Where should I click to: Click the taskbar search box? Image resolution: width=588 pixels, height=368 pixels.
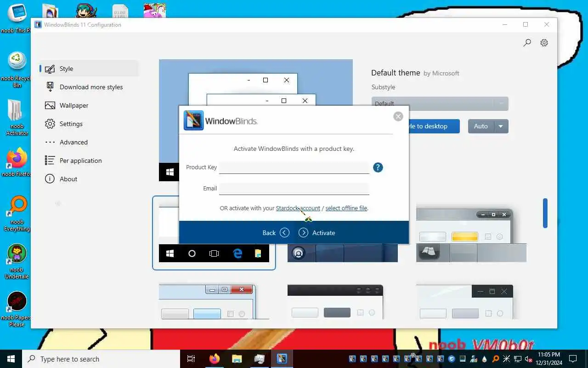(x=101, y=359)
